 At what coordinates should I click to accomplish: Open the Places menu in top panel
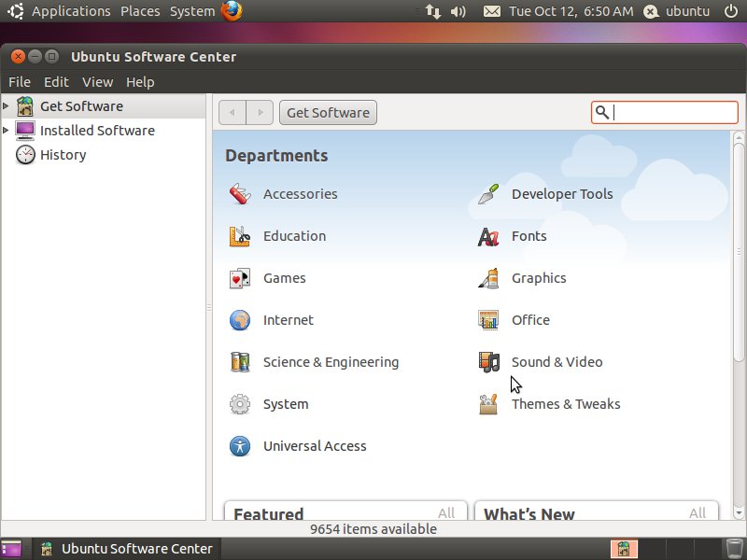coord(140,11)
